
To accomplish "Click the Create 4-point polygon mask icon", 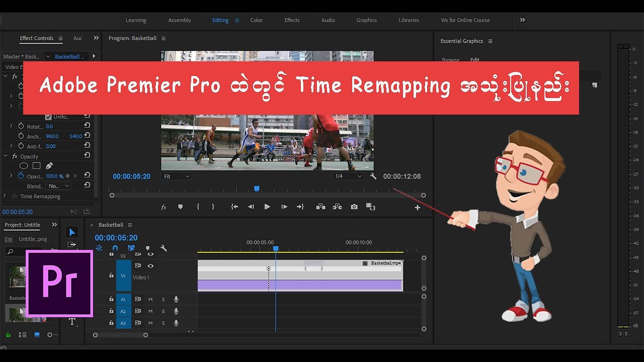I will [x=36, y=166].
